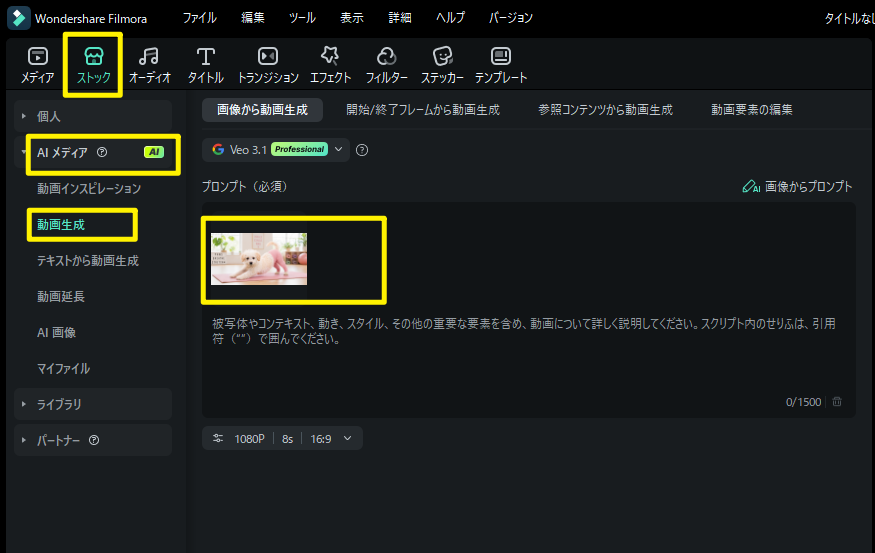Click the 8s duration value

(x=287, y=439)
